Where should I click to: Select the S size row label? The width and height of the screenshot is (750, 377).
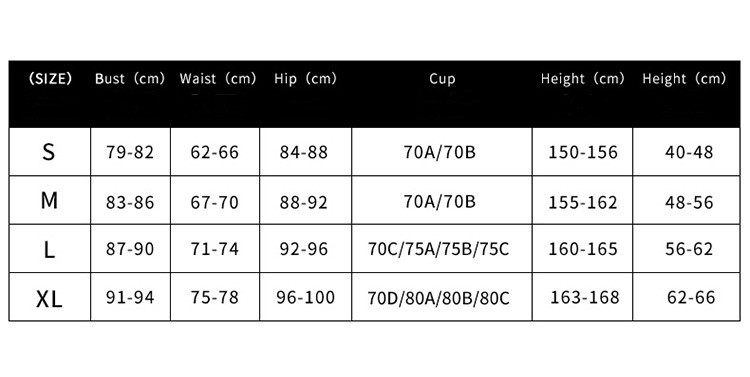49,152
